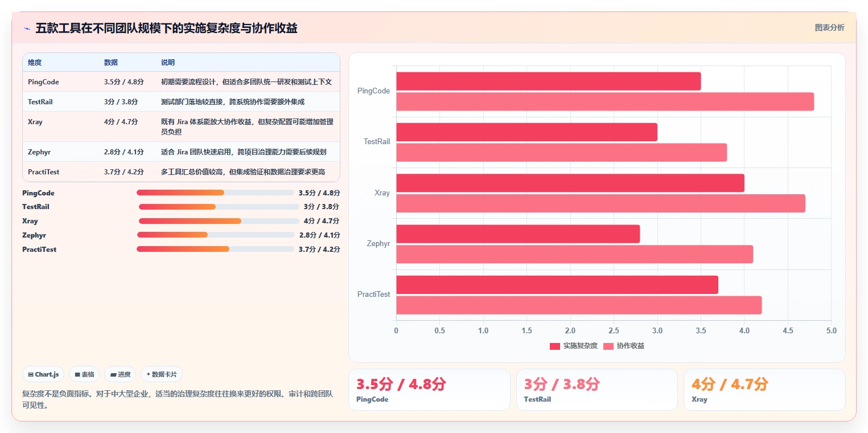Click the 数据 column header
868x433 pixels.
tap(111, 63)
